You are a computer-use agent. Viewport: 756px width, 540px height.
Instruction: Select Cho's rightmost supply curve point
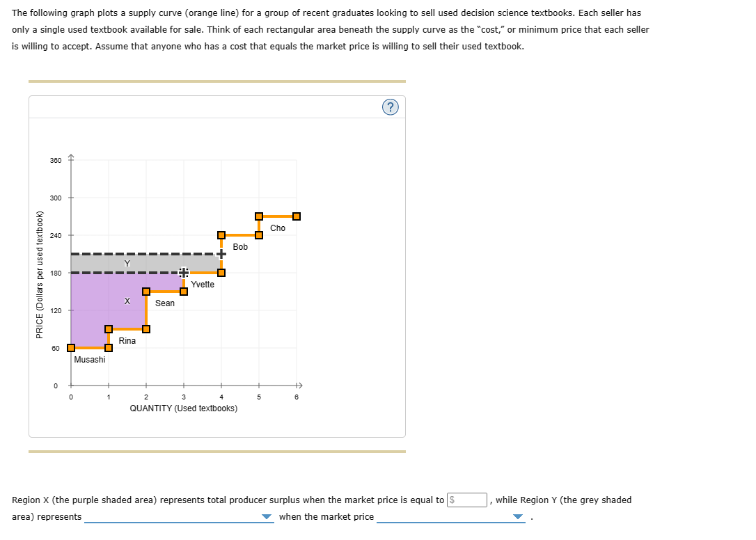297,216
